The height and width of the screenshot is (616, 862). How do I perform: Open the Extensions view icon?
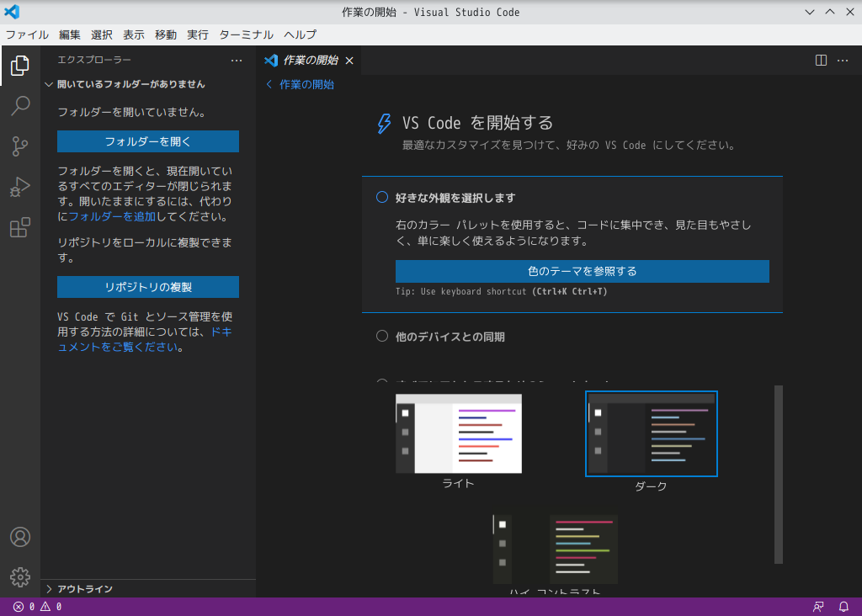pos(20,227)
